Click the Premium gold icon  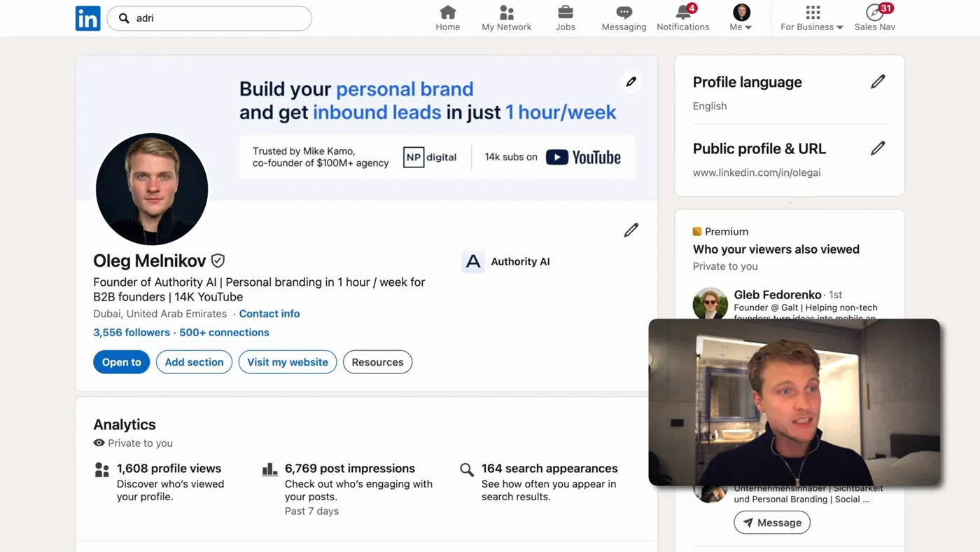pos(697,231)
